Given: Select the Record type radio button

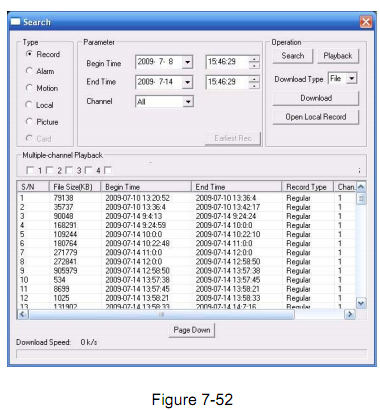Looking at the screenshot, I should (29, 54).
